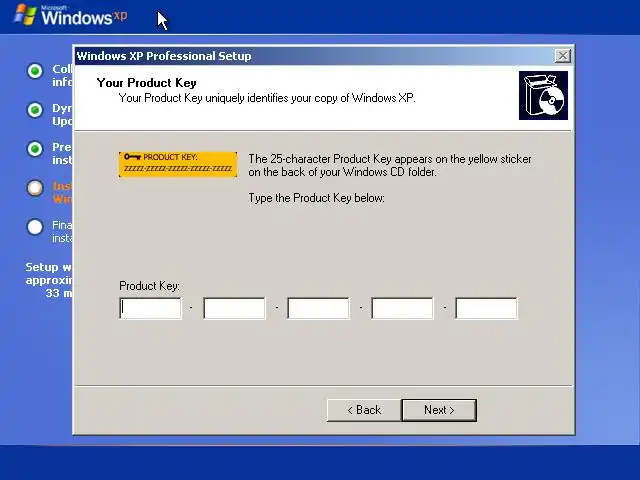Click the Next button
The width and height of the screenshot is (640, 480).
tap(439, 410)
